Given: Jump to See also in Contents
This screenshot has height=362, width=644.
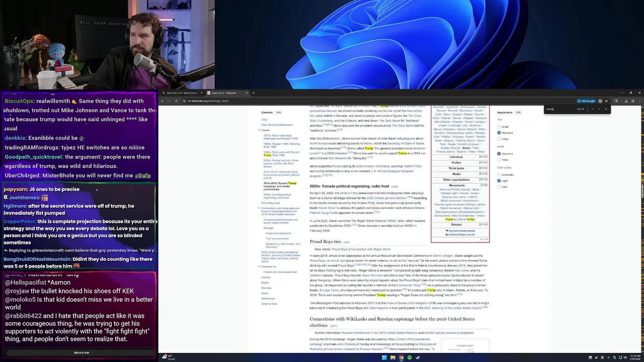Looking at the screenshot, I should pos(266,288).
